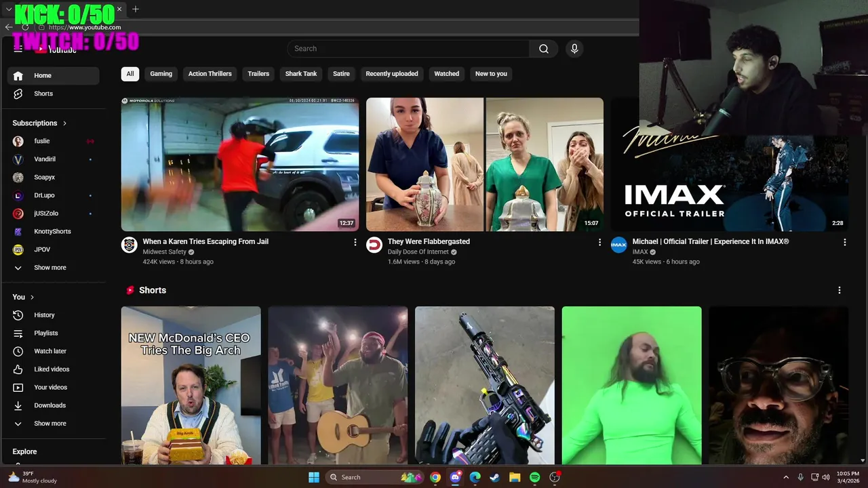This screenshot has height=488, width=868.
Task: Open Michael Official Trailer IMAX title
Action: pyautogui.click(x=711, y=241)
